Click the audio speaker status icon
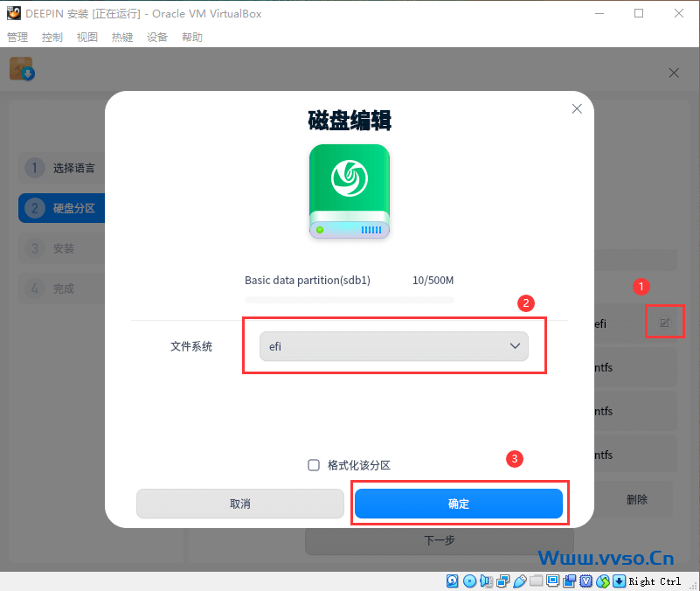Screen dimensions: 700x591 pyautogui.click(x=486, y=581)
